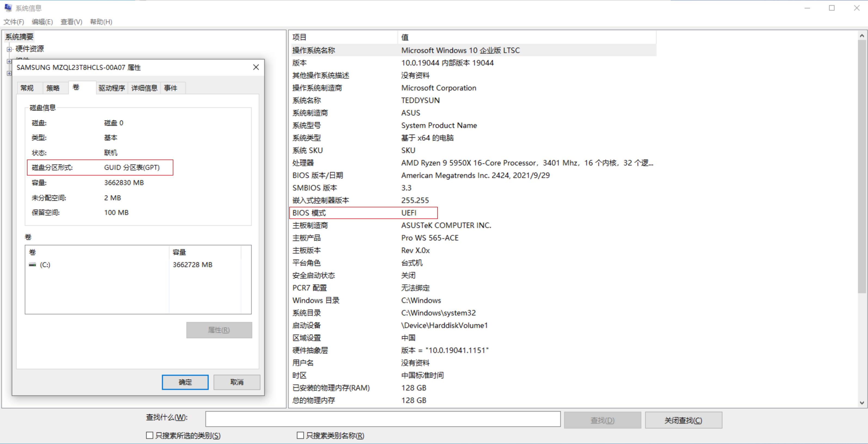868x444 pixels.
Task: Expand the 硬件资源 tree node
Action: click(x=9, y=49)
